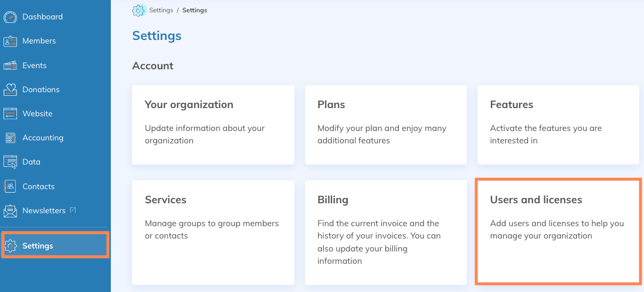Open the Users and licenses card
644x292 pixels.
pos(558,232)
